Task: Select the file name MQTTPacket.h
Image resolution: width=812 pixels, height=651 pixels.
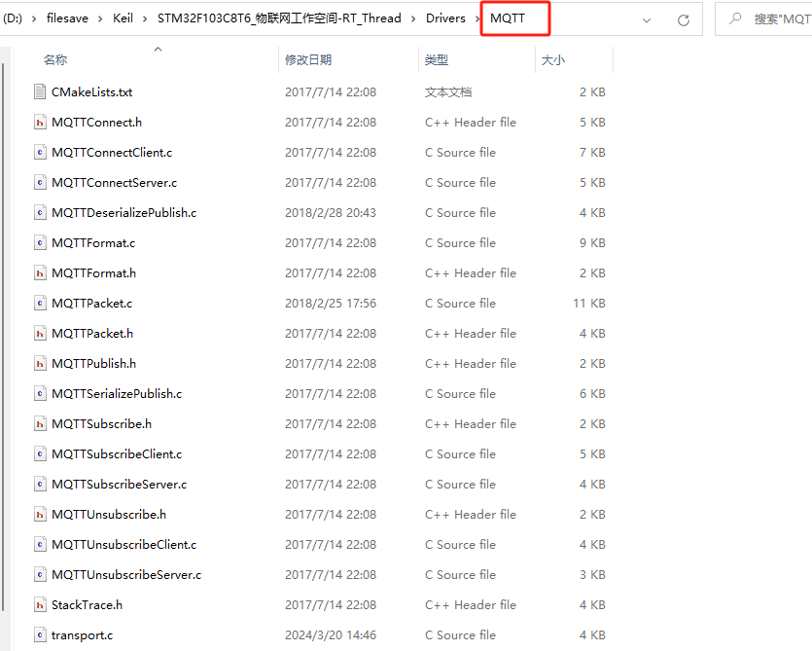Action: (92, 333)
